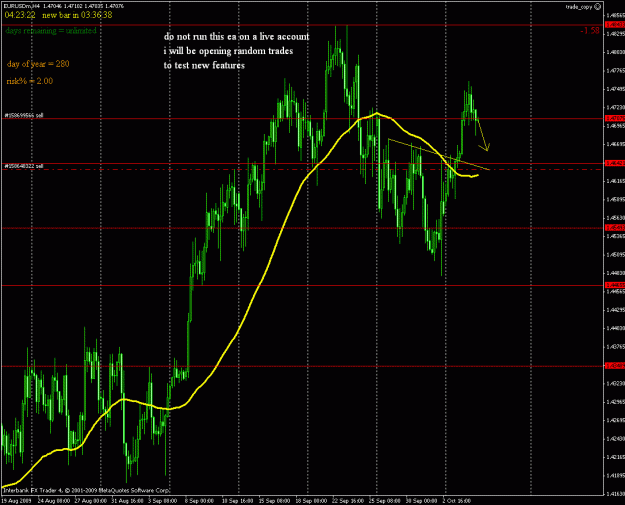Click the 19 Aug 2009 date label
Screen dimensions: 625x505
pos(17,501)
